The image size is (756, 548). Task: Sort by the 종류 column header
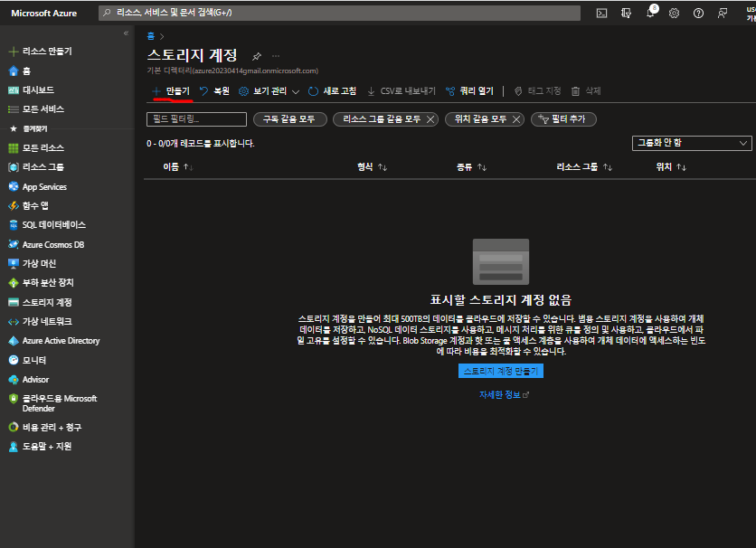pos(471,167)
